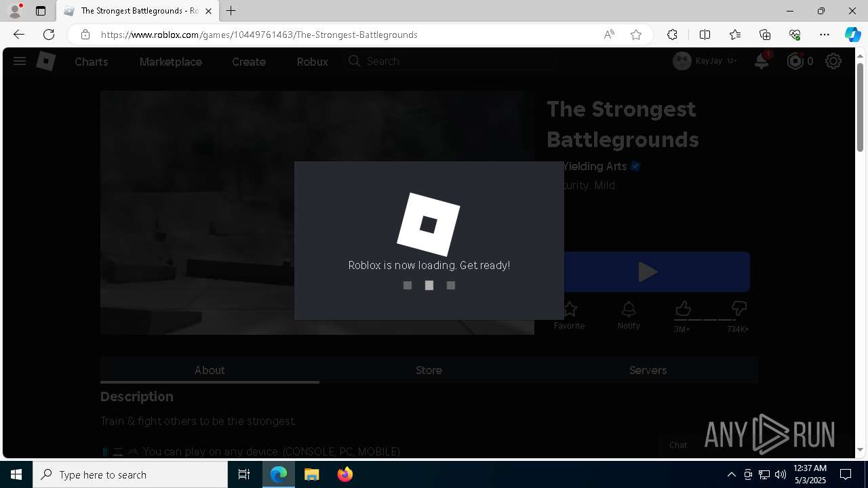The width and height of the screenshot is (868, 488).
Task: Open a new browser tab
Action: [231, 11]
